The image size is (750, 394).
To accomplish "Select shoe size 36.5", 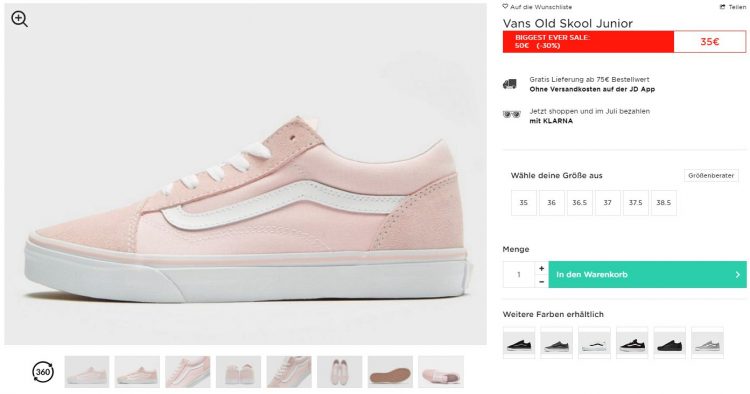I will point(580,203).
